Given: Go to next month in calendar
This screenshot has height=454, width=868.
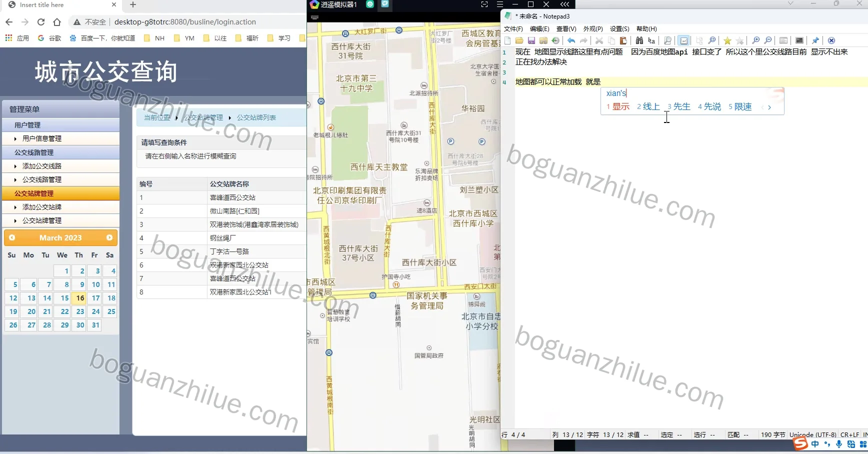Looking at the screenshot, I should coord(109,238).
